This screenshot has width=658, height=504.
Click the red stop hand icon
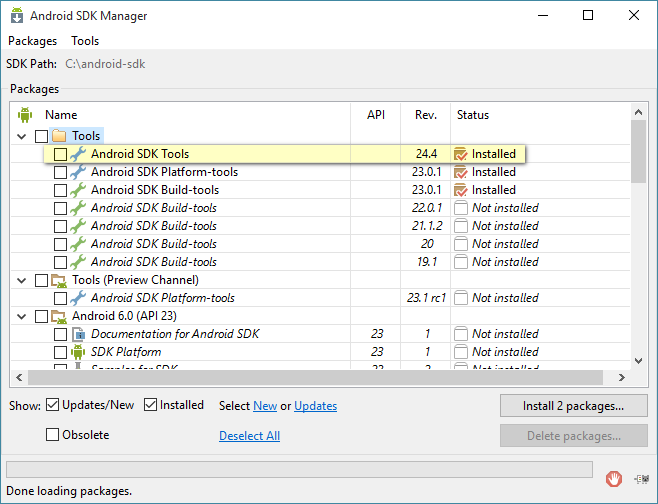pos(614,479)
